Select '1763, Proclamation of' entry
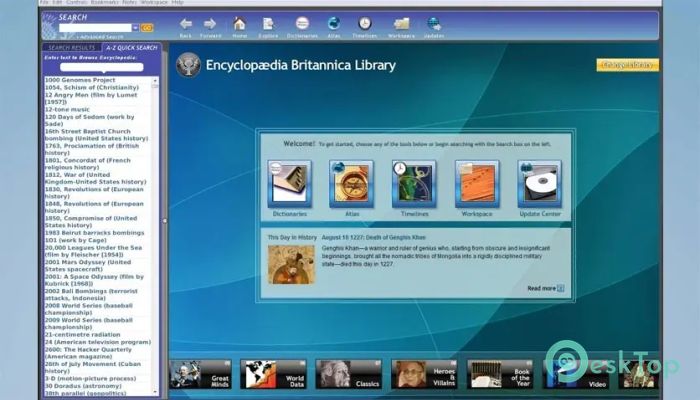This screenshot has width=700, height=400. click(92, 149)
